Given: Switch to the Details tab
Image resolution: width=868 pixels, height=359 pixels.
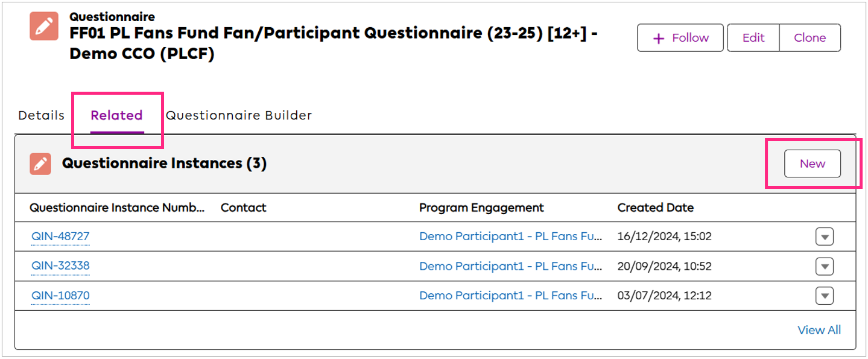Looking at the screenshot, I should (x=40, y=115).
